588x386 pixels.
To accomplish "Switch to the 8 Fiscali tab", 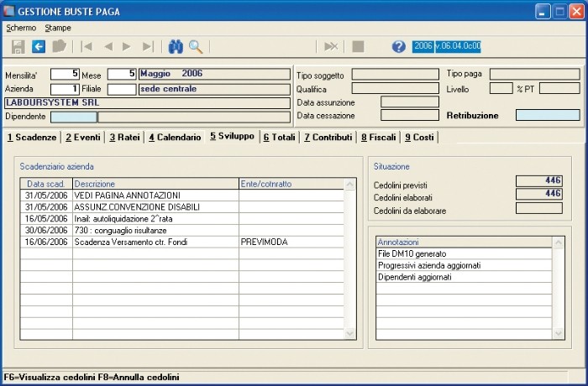I will 378,138.
